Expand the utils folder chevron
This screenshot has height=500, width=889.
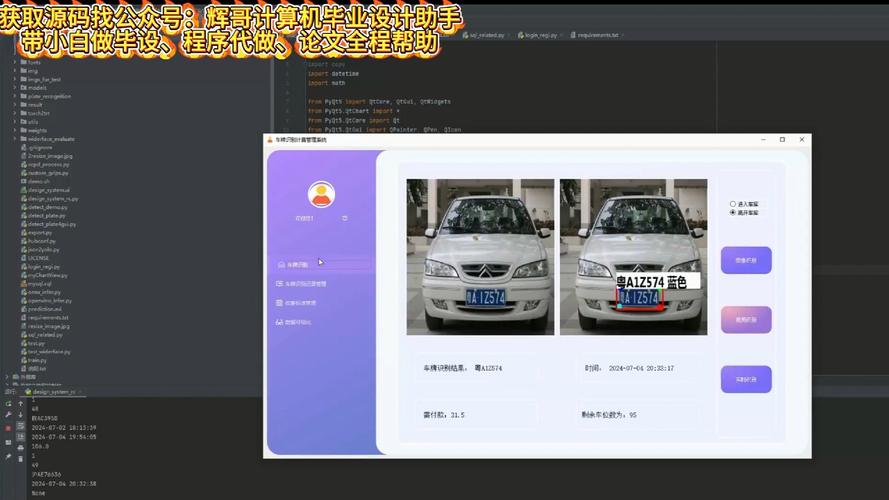point(15,122)
